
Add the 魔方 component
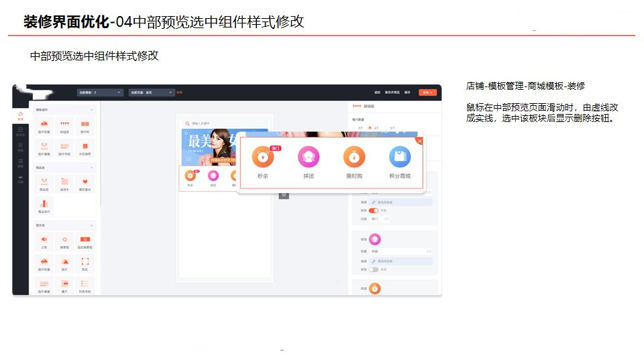pyautogui.click(x=64, y=286)
